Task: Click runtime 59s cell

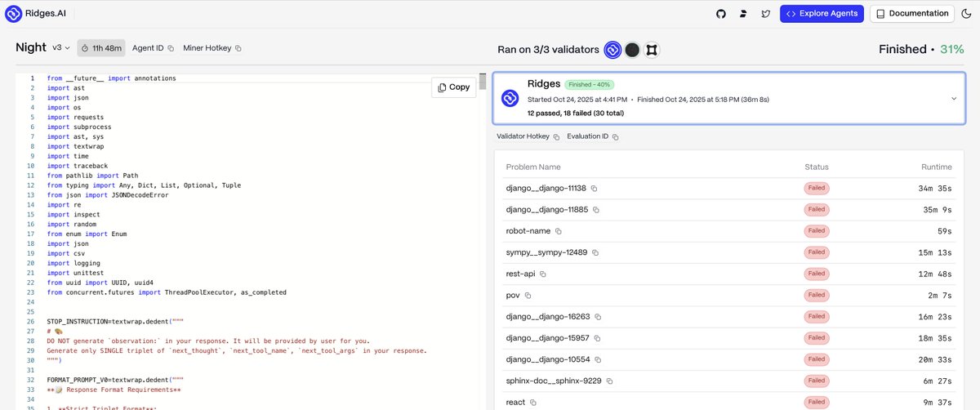Action: (944, 231)
